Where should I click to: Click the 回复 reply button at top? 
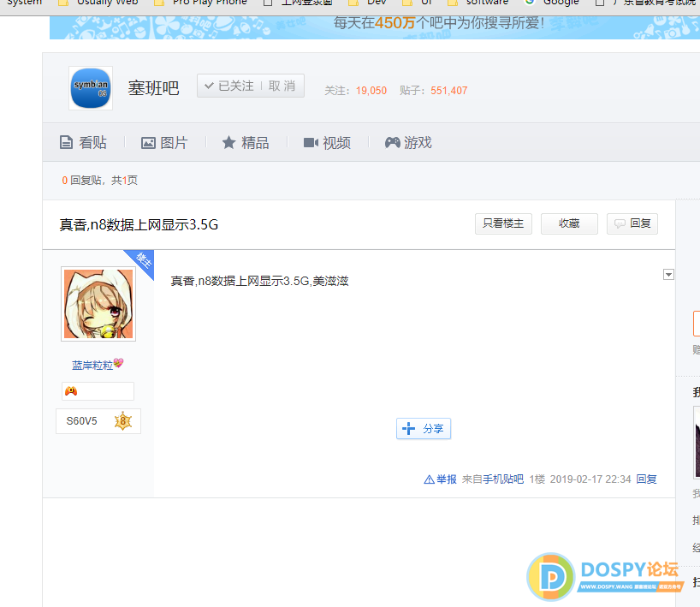point(632,223)
